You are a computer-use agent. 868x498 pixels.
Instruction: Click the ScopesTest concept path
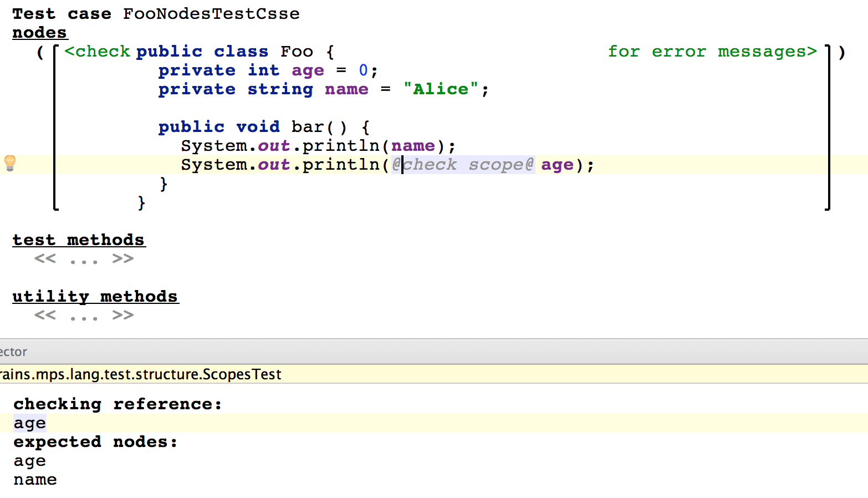[x=141, y=374]
